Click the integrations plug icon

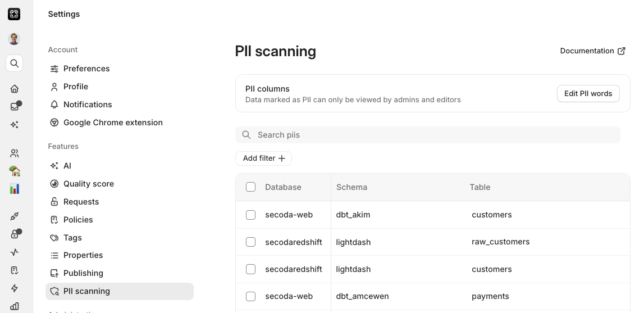(x=15, y=216)
